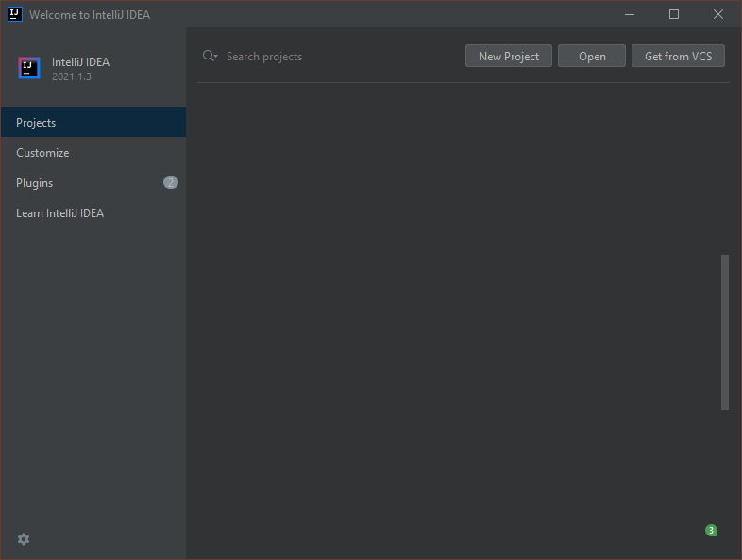The width and height of the screenshot is (742, 560).
Task: Click the New Project button
Action: coord(509,56)
